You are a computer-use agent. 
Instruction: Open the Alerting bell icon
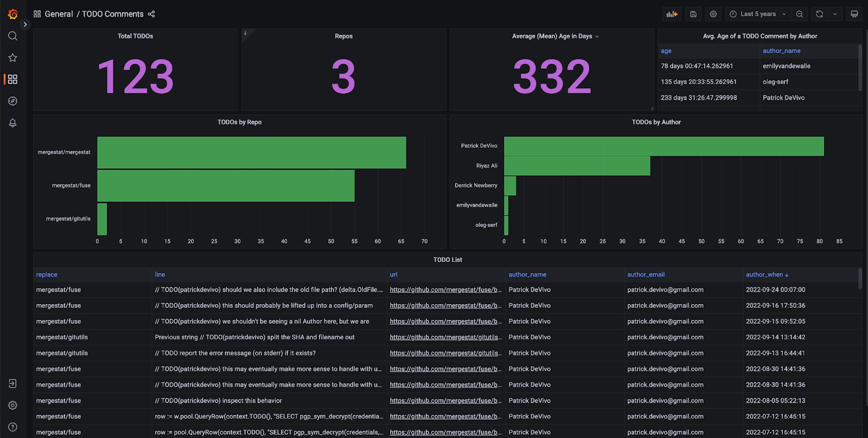12,123
